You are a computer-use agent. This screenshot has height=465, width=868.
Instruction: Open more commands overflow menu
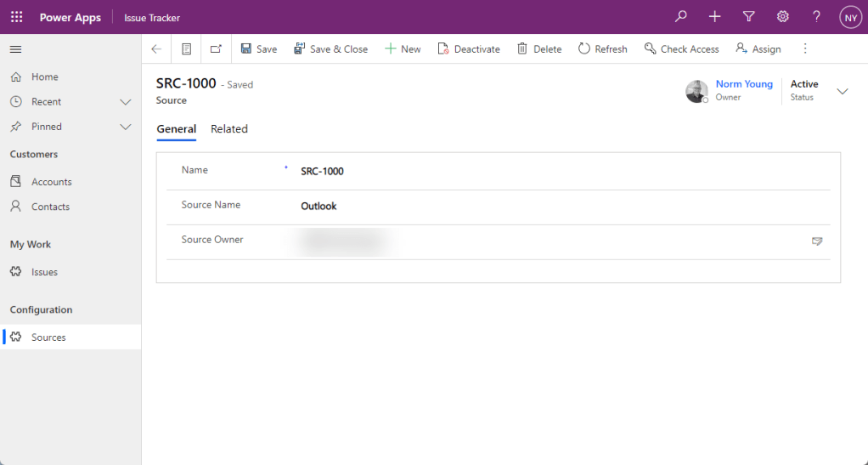(805, 49)
